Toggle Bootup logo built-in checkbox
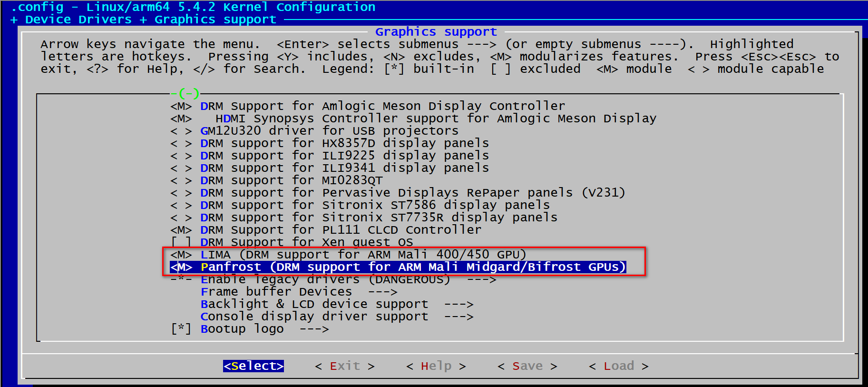 [x=181, y=329]
